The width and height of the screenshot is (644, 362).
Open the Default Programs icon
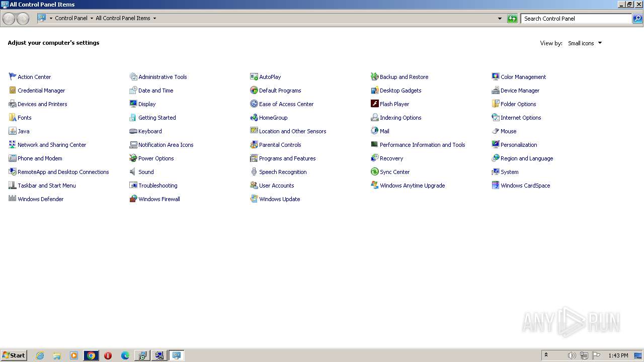[254, 90]
